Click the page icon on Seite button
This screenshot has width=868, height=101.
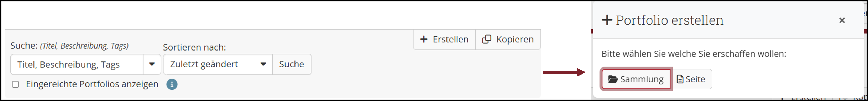tap(680, 79)
